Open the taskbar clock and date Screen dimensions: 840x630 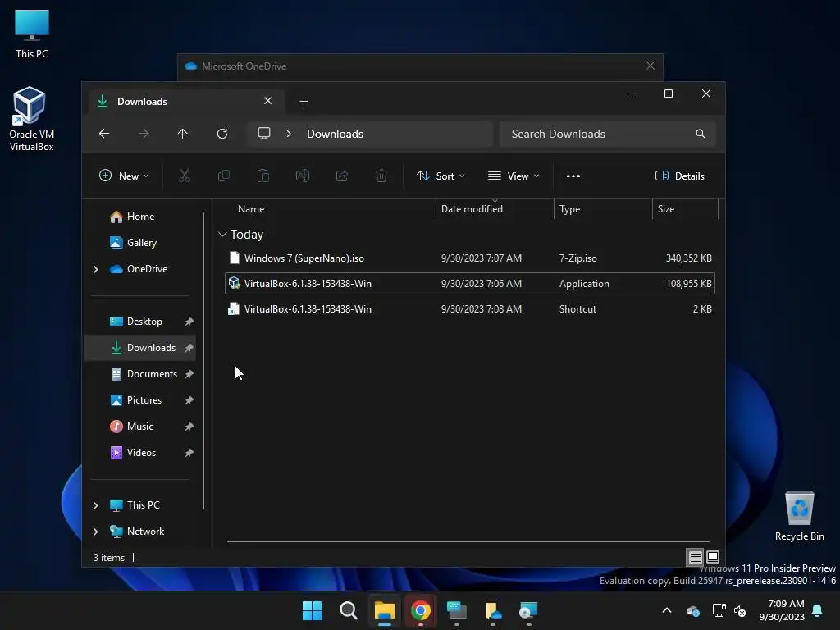pyautogui.click(x=782, y=610)
